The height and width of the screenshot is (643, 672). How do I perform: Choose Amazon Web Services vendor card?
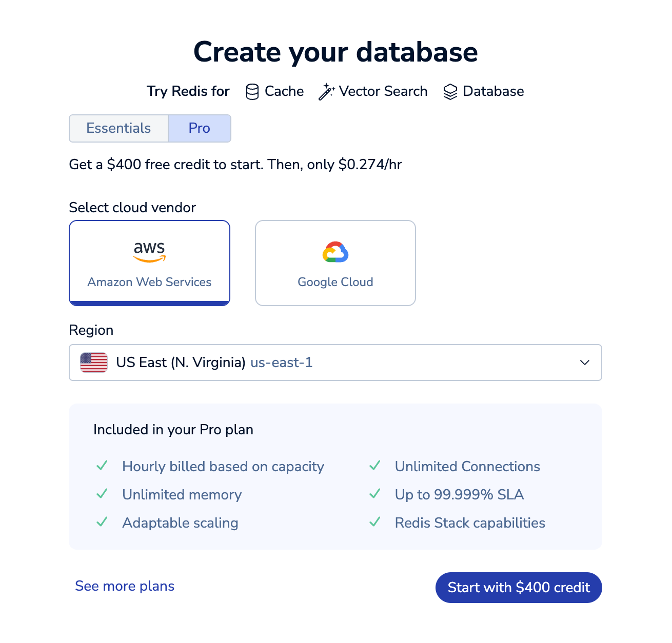(x=149, y=263)
